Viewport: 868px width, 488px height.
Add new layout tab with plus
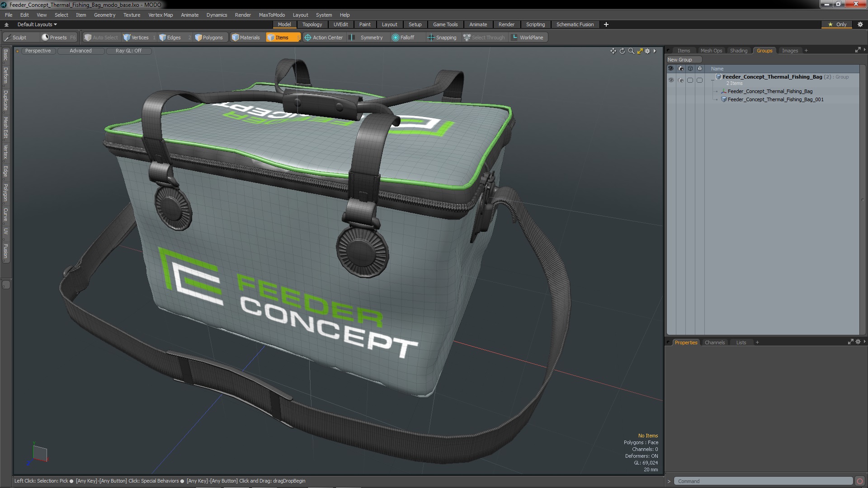606,24
